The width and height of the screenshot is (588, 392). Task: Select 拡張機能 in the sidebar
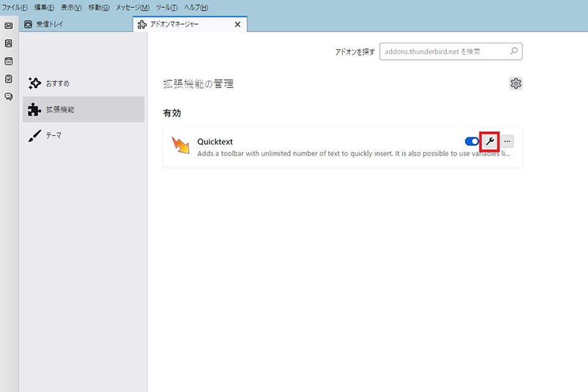60,109
